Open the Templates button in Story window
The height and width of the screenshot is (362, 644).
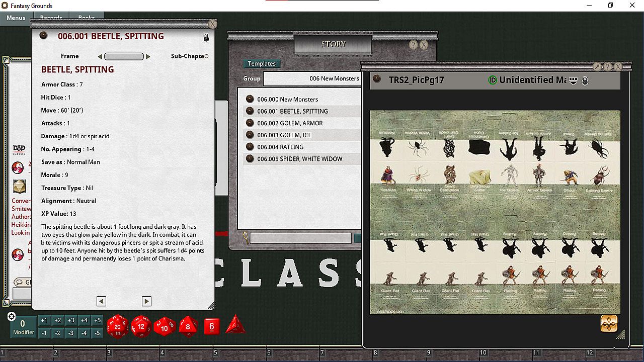point(262,64)
